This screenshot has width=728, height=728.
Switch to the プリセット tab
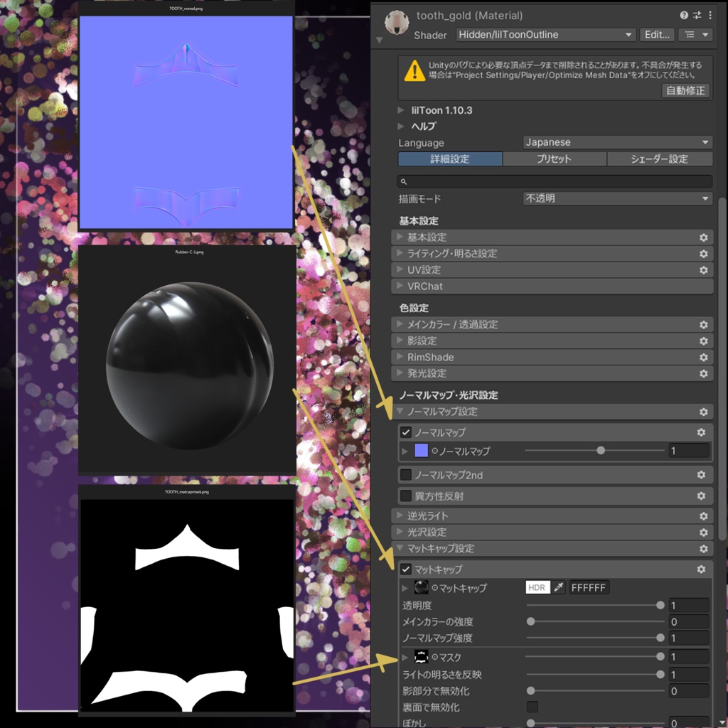coord(555,159)
